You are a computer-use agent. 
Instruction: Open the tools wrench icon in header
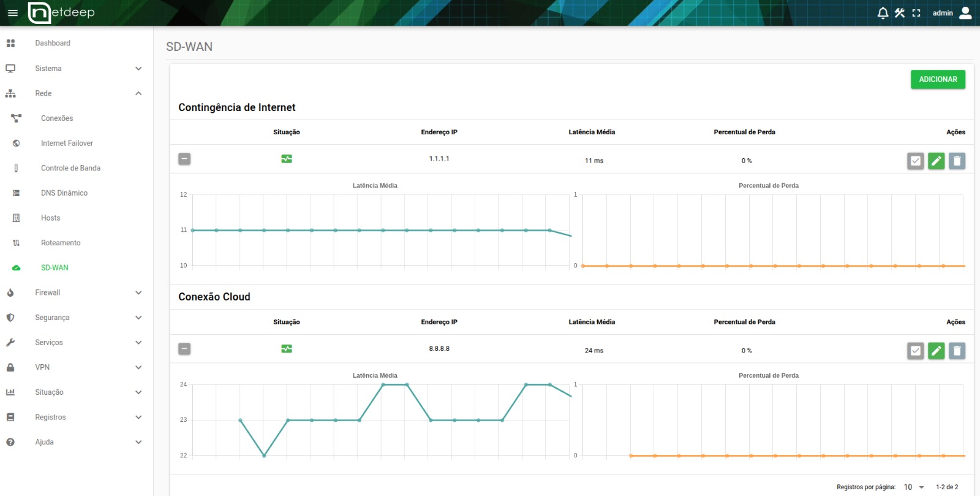[x=900, y=13]
